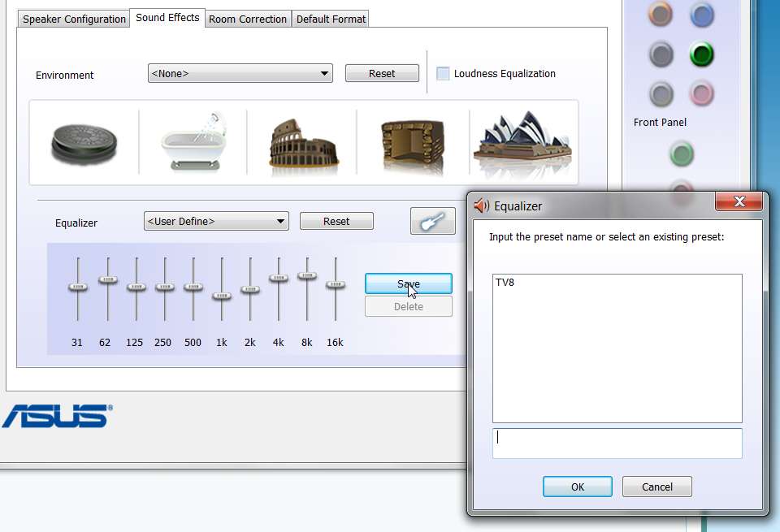Screen dimensions: 780x532
Task: Click the 250 Hz slider handle
Action: 165,287
